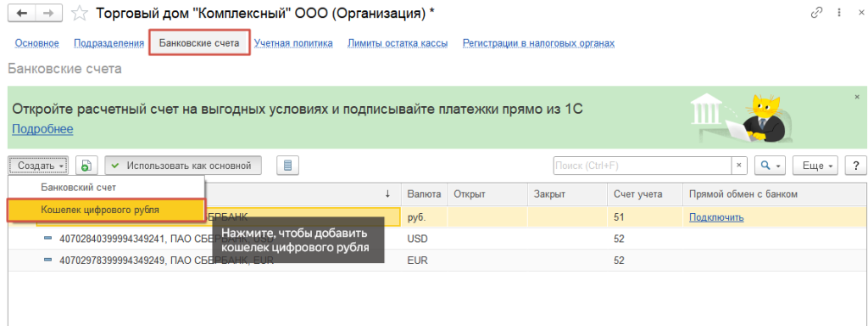This screenshot has height=326, width=868.
Task: Click the руб. currency cell
Action: (x=424, y=218)
